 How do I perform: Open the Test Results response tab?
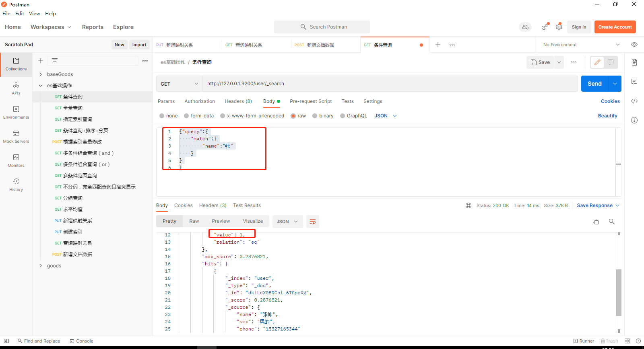247,205
